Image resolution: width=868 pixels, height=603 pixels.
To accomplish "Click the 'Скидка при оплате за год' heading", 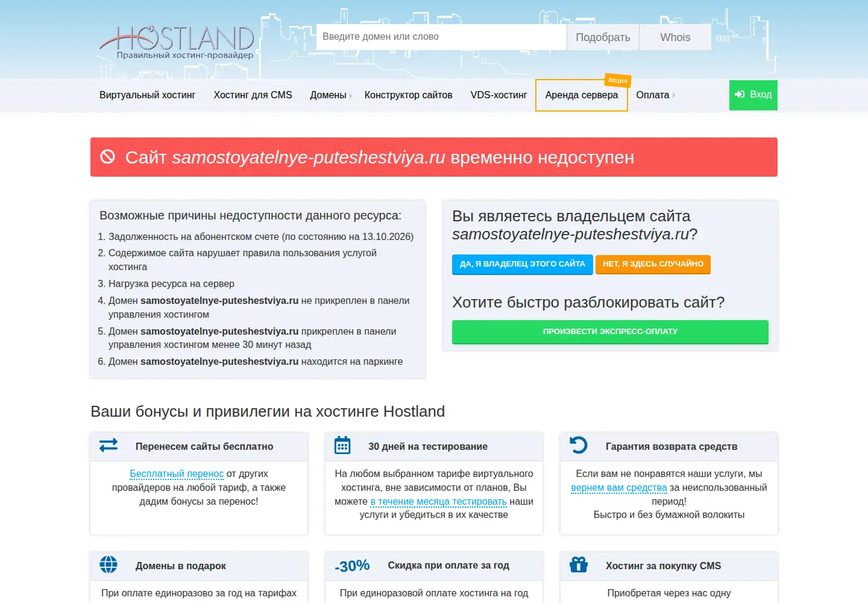I will [x=448, y=566].
